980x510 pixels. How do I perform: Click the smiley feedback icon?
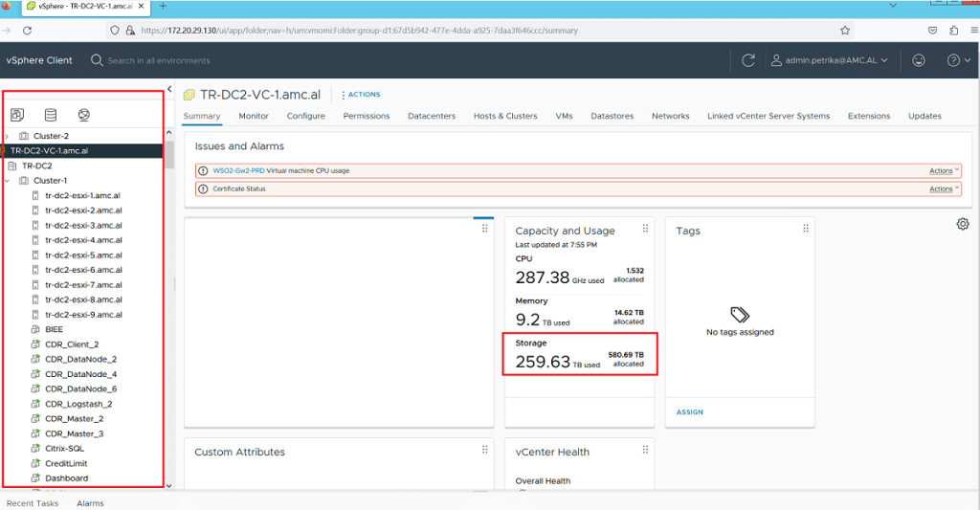click(919, 60)
